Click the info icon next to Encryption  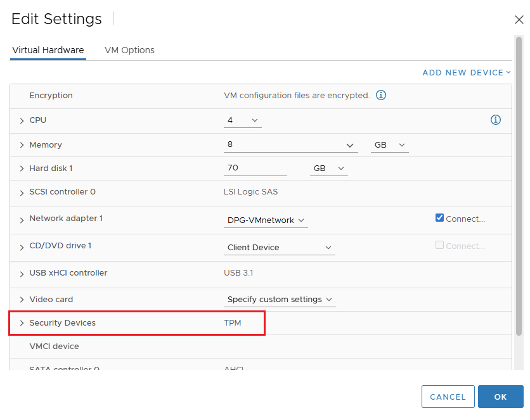(381, 96)
